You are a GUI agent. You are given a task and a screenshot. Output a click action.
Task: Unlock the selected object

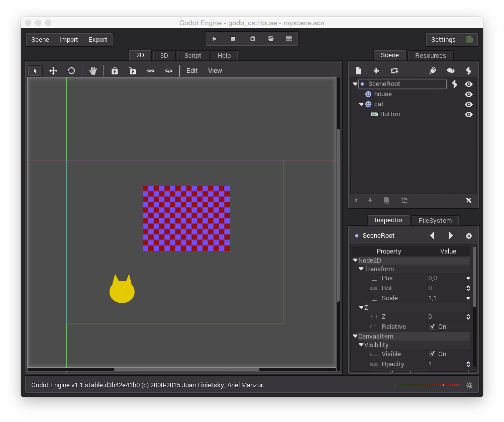(x=132, y=71)
